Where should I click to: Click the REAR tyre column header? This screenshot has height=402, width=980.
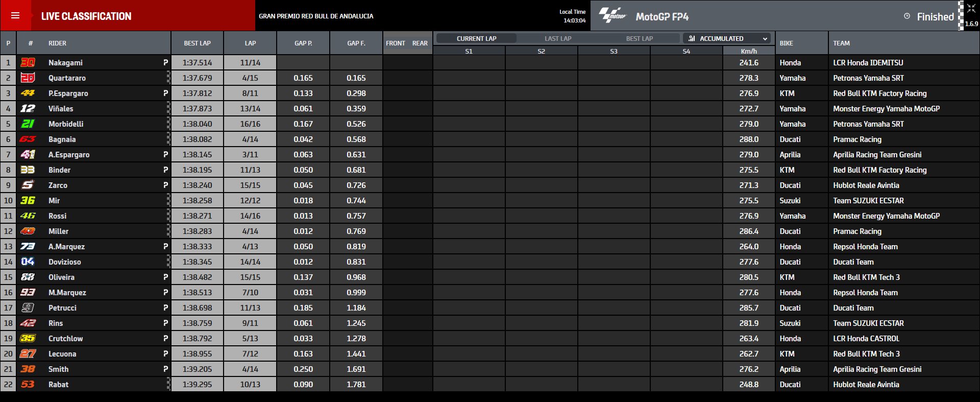[x=420, y=43]
